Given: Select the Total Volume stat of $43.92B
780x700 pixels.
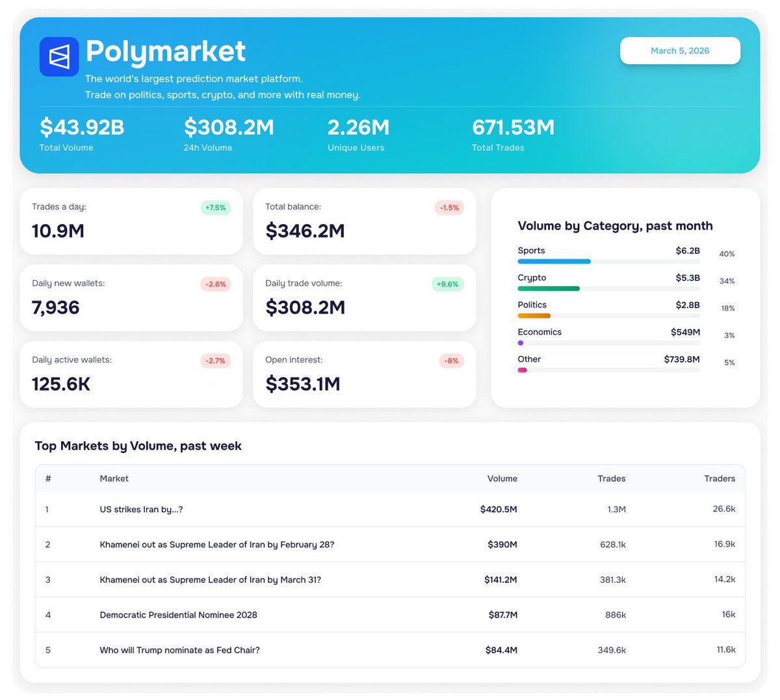Looking at the screenshot, I should [x=81, y=128].
